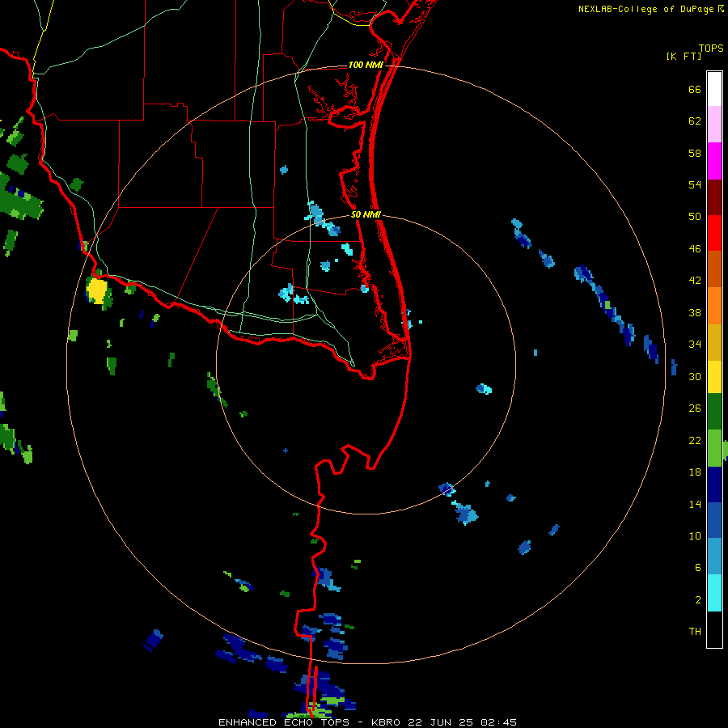Click the navy 22 kft legend swatch
The height and width of the screenshot is (728, 728).
[714, 485]
